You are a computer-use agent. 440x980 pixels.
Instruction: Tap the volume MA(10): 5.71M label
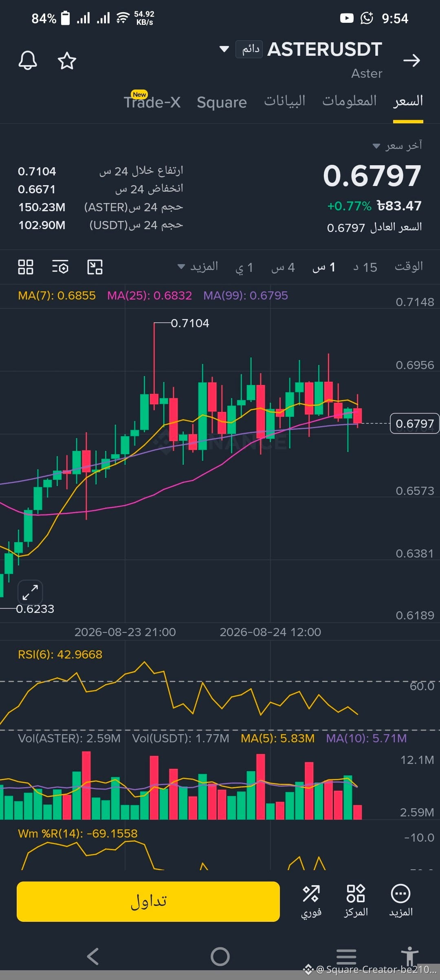click(366, 738)
